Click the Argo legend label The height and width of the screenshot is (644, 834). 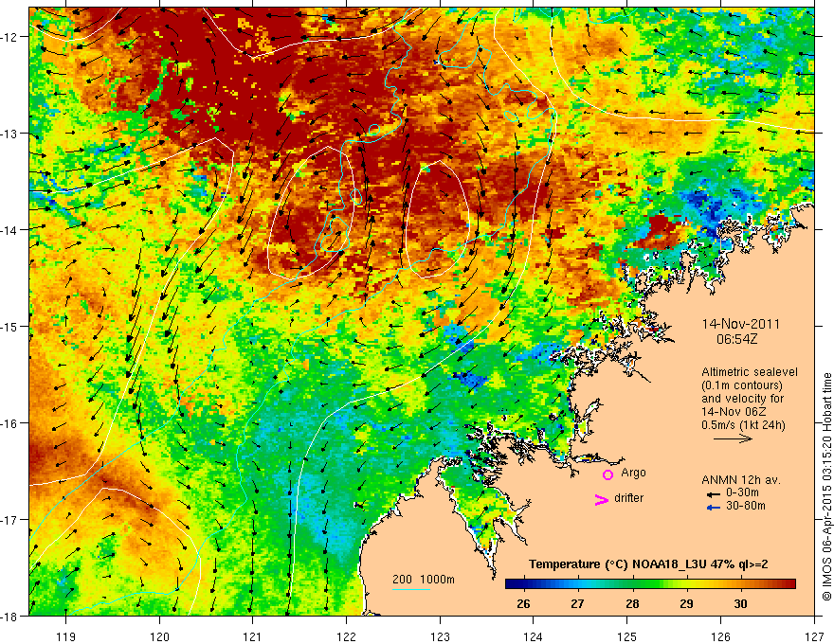click(x=633, y=473)
